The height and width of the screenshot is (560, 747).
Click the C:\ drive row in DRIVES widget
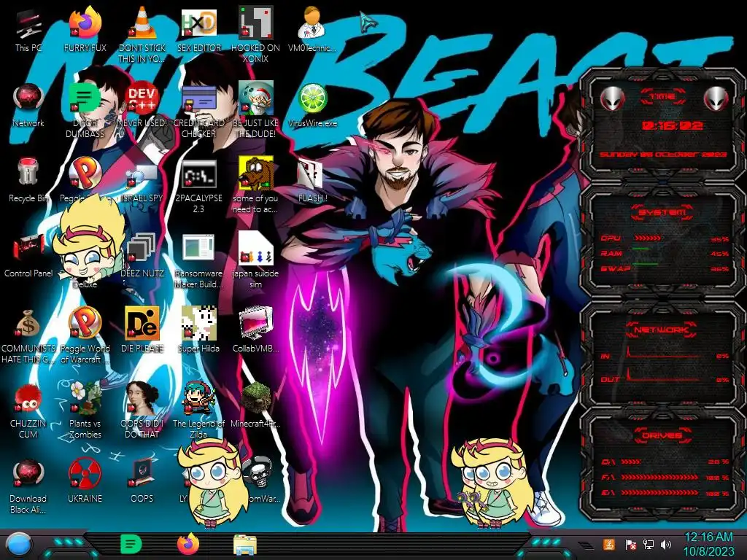pos(665,462)
